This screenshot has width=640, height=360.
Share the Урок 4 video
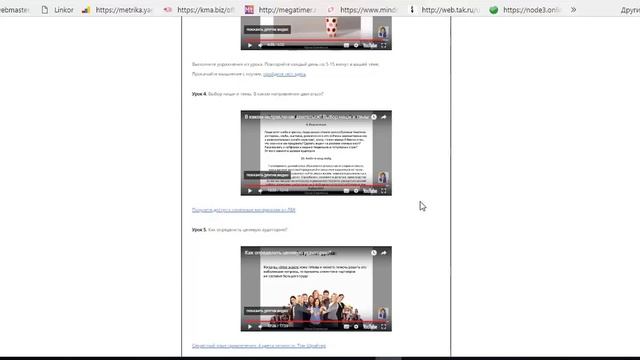coord(384,117)
